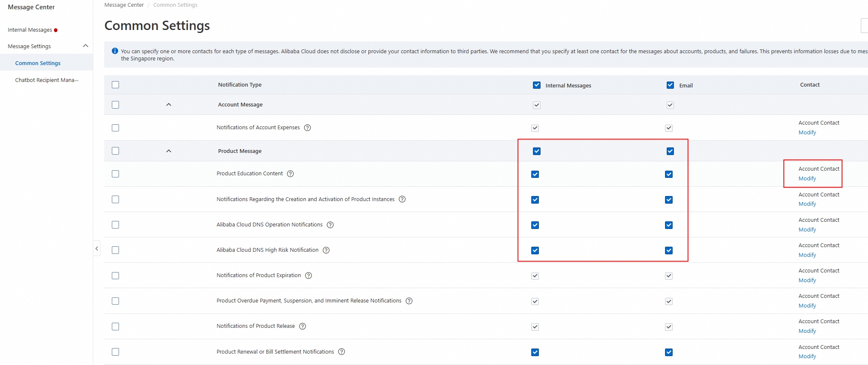Screen dimensions: 868x365
Task: Modify contact for Notifications of Account Expenses
Action: point(807,132)
